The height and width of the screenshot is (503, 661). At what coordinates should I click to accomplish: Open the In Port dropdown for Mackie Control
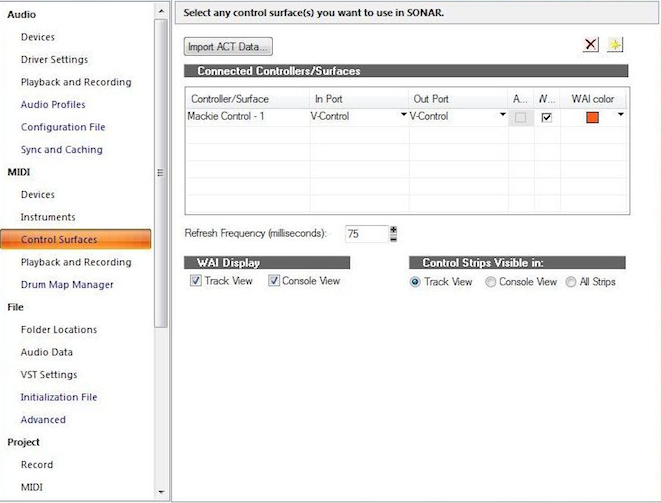tap(404, 116)
